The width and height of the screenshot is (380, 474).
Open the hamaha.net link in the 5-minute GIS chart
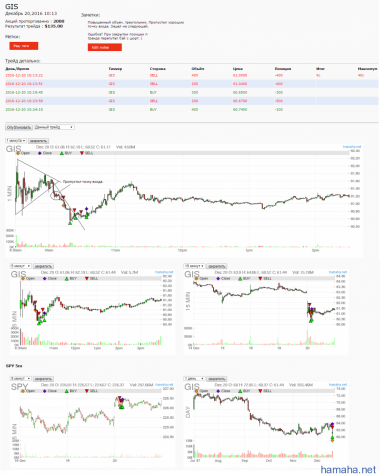pos(164,272)
